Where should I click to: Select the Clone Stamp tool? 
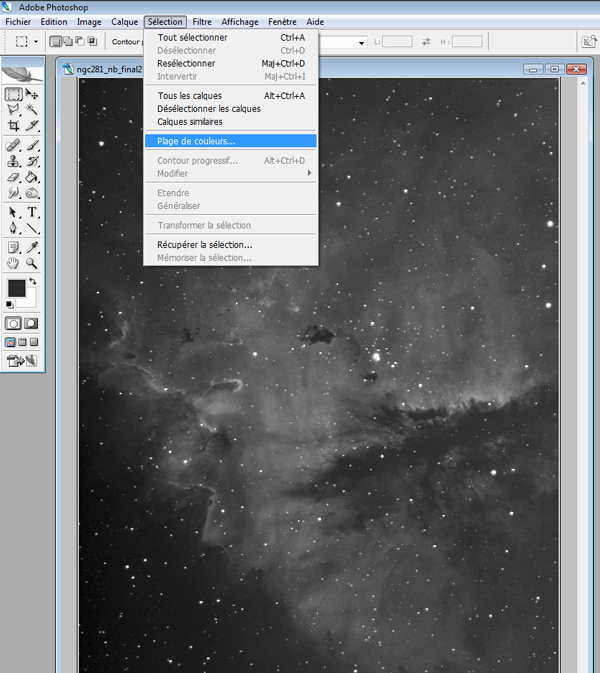(x=13, y=161)
